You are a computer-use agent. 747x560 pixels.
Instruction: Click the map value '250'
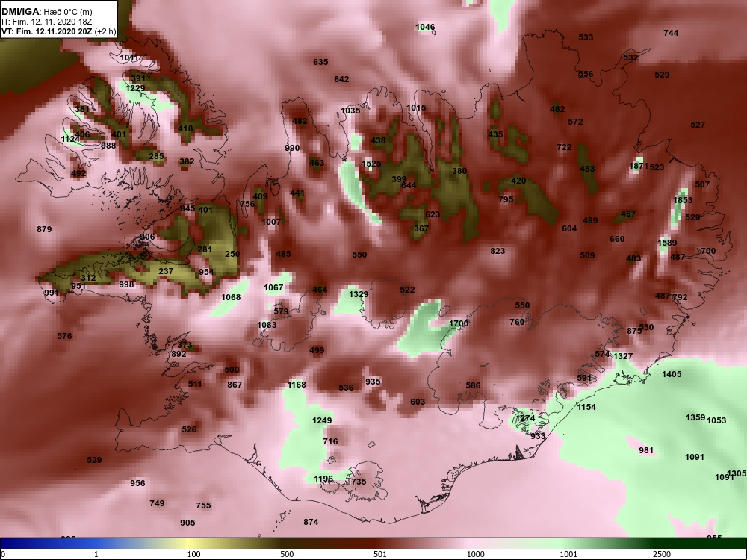tap(232, 254)
